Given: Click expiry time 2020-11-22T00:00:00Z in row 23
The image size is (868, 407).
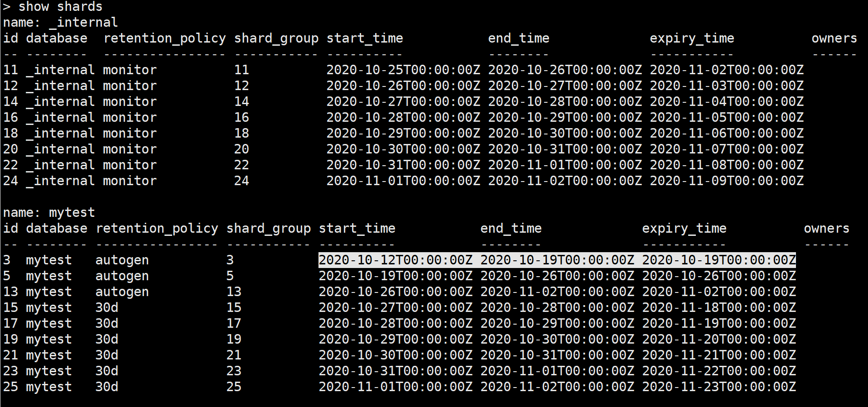Looking at the screenshot, I should pos(719,371).
